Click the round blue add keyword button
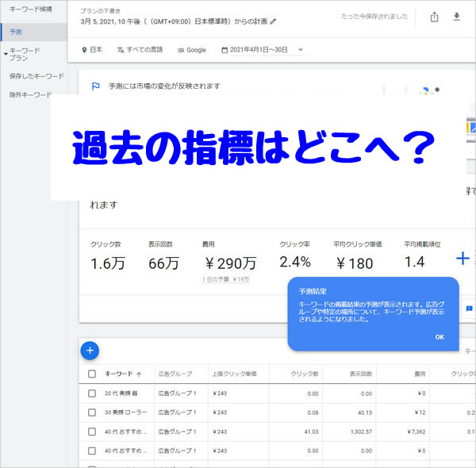Screen dimensions: 476x468 pos(90,351)
